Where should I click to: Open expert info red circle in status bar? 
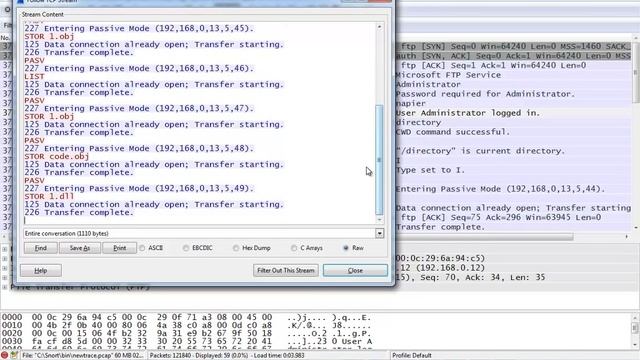(4, 355)
